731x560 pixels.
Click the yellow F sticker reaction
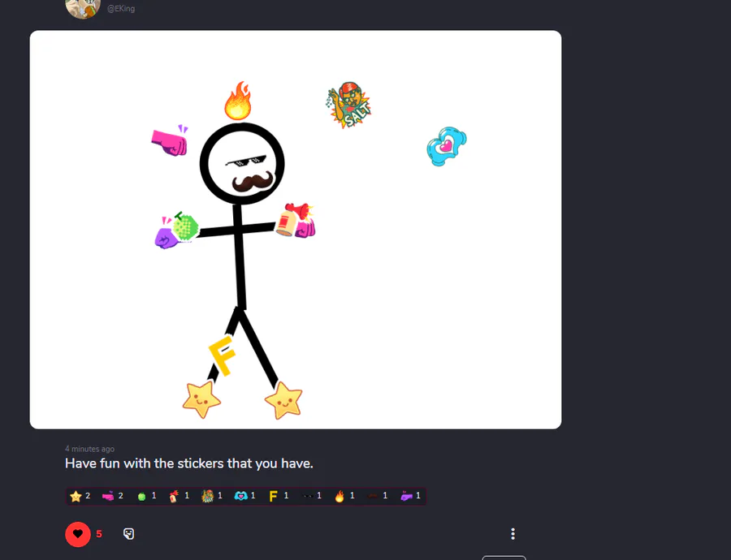[x=279, y=496]
